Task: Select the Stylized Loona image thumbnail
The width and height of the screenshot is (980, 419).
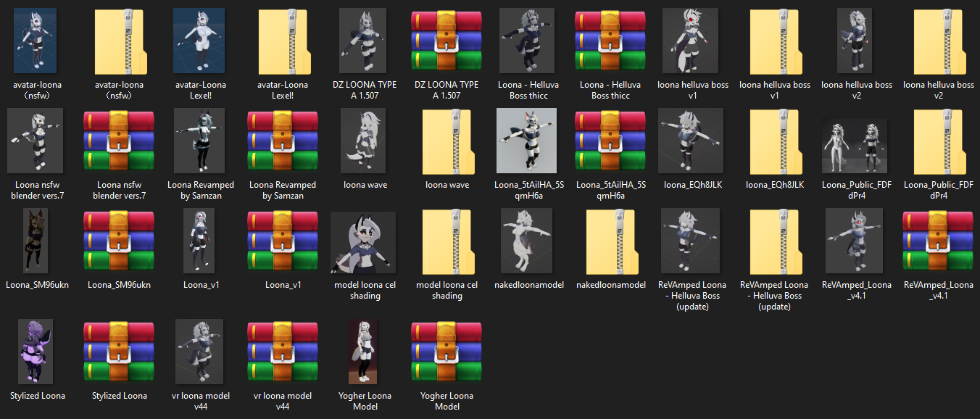Action: [x=36, y=352]
